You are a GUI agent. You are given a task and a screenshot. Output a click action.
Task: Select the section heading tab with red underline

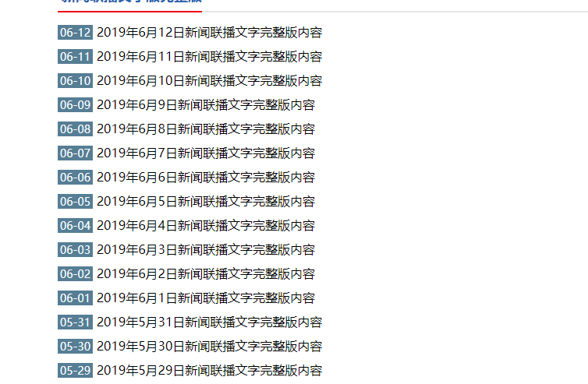[129, 3]
